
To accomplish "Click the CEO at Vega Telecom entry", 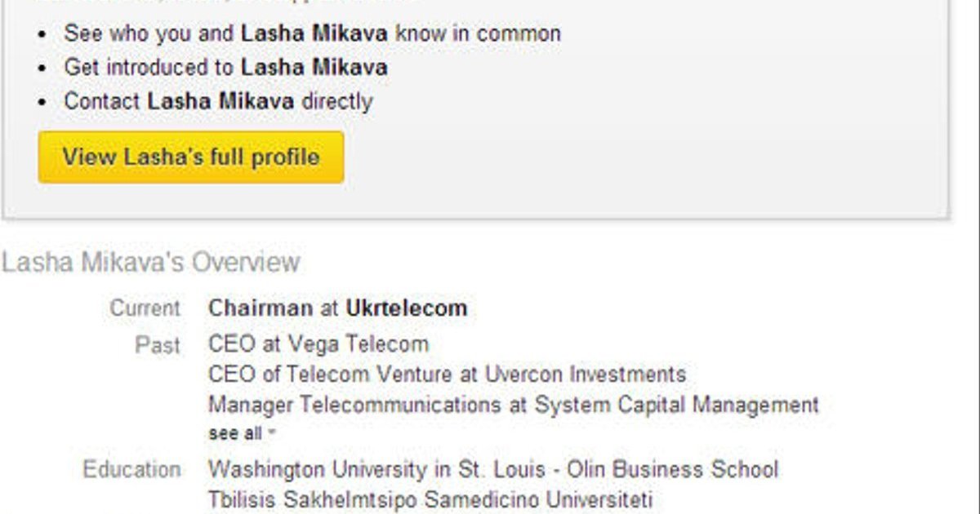I will tap(318, 344).
